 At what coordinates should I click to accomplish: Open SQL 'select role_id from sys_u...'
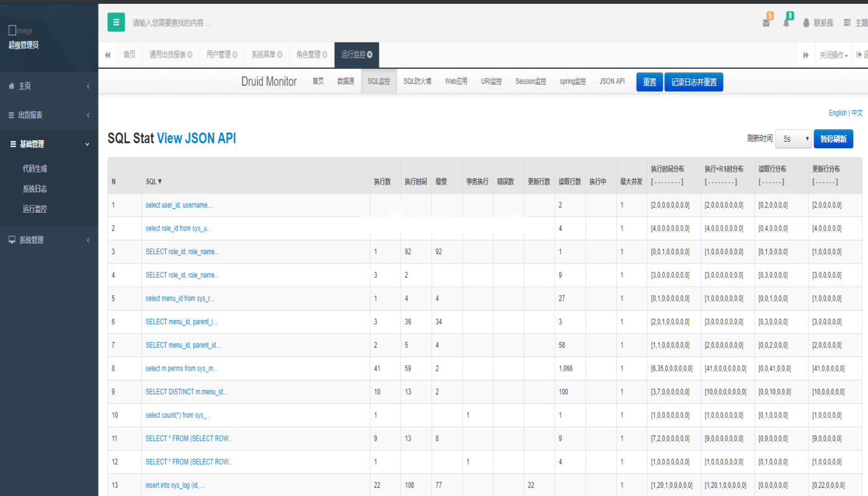pos(179,228)
